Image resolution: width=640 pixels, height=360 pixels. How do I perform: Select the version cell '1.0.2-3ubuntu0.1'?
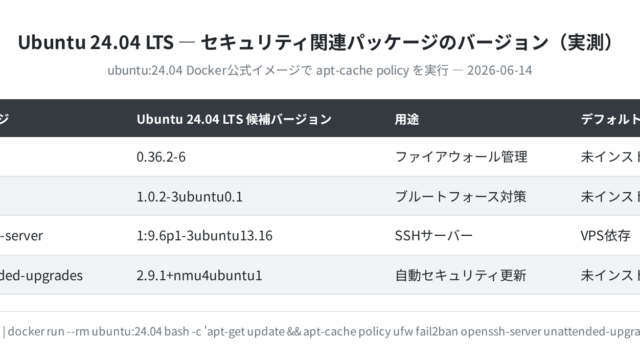(x=189, y=197)
